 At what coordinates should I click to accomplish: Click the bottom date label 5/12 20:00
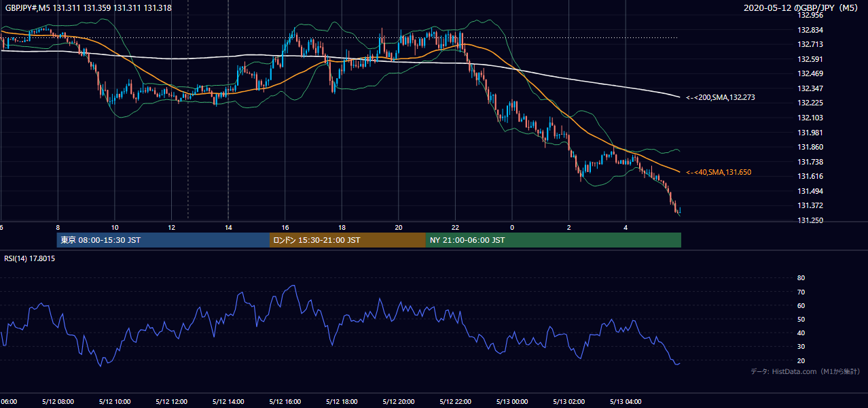click(399, 401)
